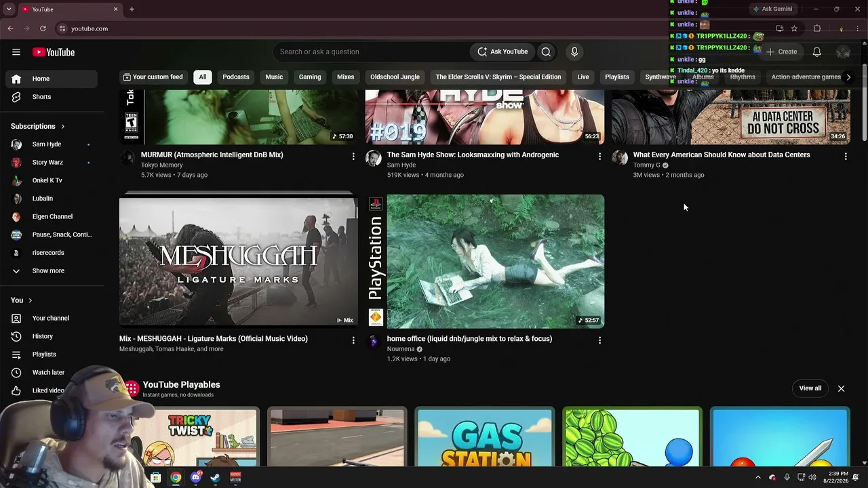Viewport: 868px width, 488px height.
Task: Reload the page
Action: (43, 28)
